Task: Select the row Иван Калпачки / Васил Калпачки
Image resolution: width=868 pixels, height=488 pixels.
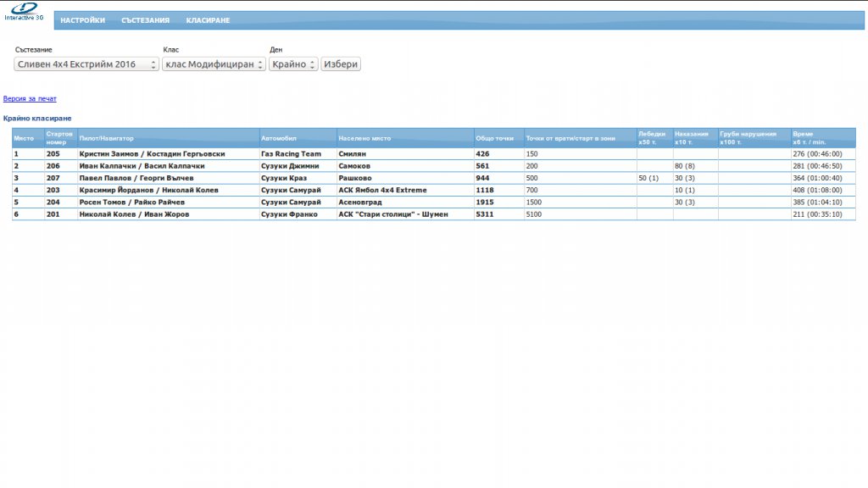Action: 434,166
